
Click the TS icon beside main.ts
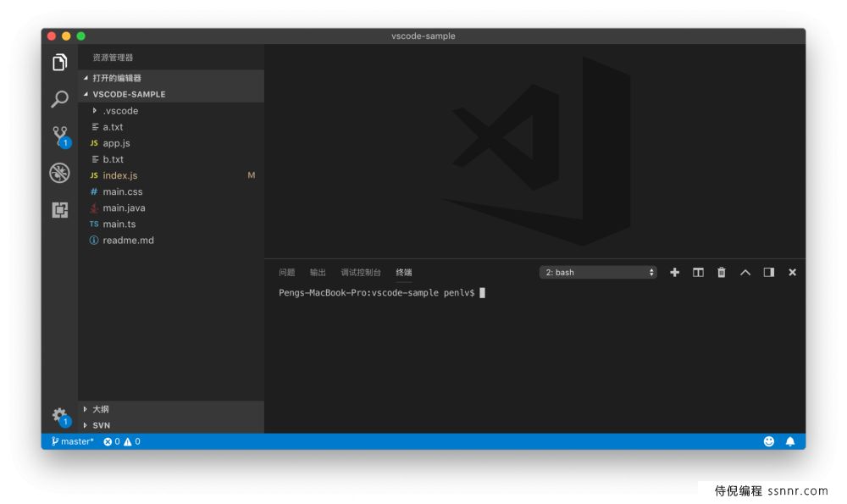tap(94, 224)
